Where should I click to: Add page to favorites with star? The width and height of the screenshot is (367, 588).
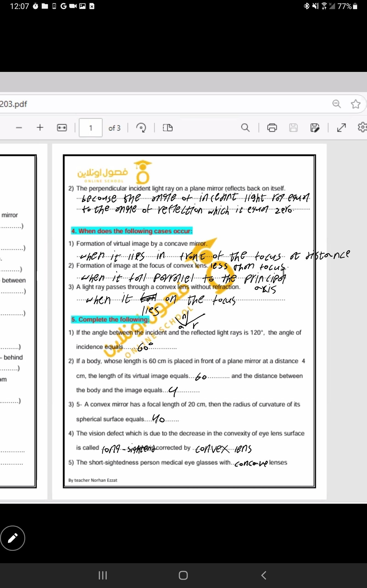(x=355, y=104)
